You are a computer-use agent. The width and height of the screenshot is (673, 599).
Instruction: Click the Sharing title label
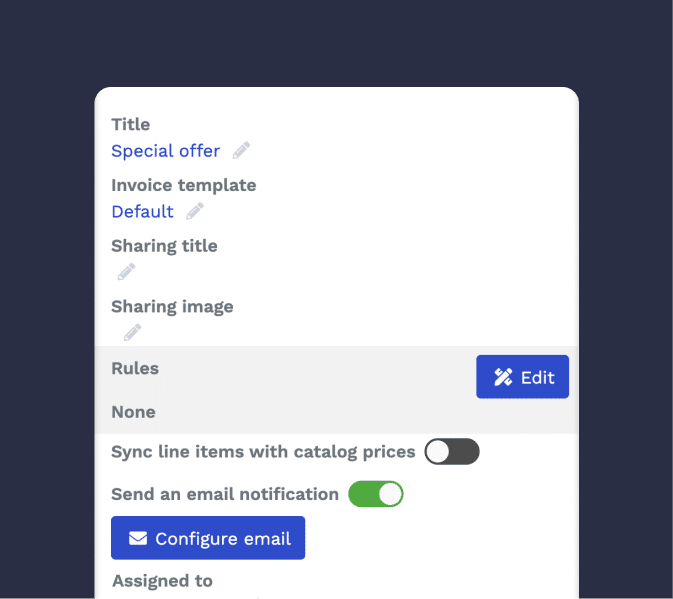pos(164,246)
